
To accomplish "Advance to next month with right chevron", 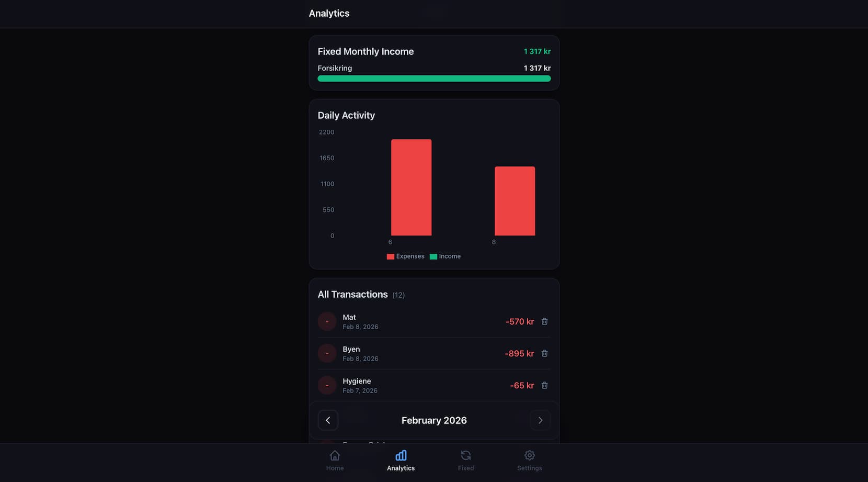I will click(x=540, y=420).
